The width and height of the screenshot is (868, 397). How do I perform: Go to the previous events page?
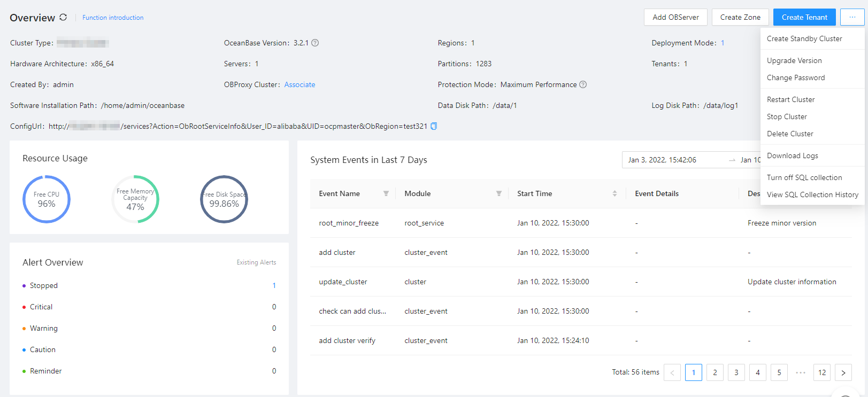(672, 372)
